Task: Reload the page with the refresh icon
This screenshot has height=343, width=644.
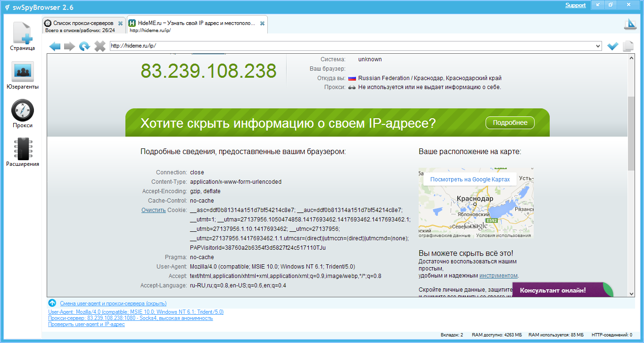Action: click(85, 46)
